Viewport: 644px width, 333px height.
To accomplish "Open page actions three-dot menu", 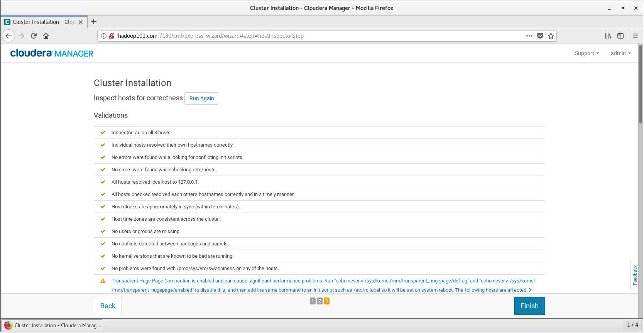I will point(529,36).
